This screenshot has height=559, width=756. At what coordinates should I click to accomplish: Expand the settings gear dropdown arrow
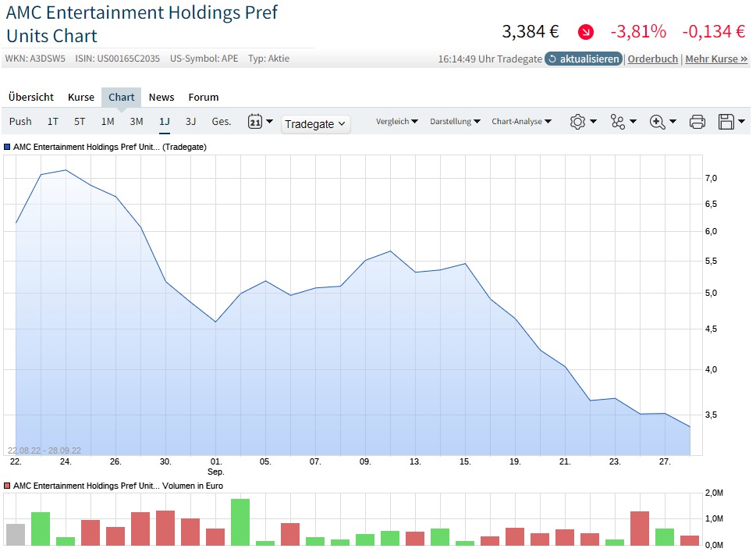(x=594, y=122)
